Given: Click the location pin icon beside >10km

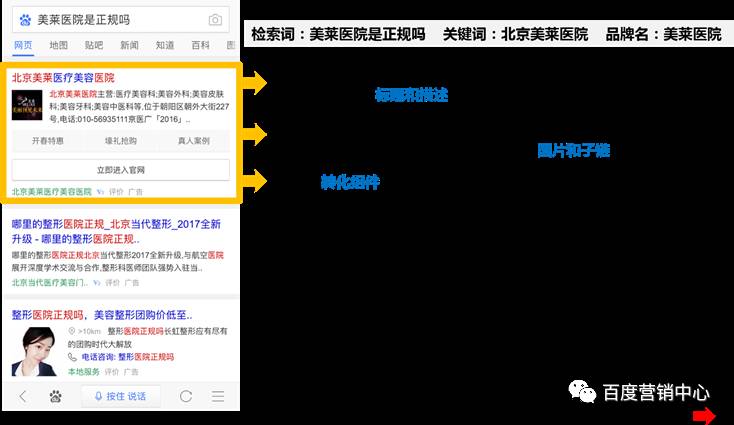Looking at the screenshot, I should click(72, 331).
